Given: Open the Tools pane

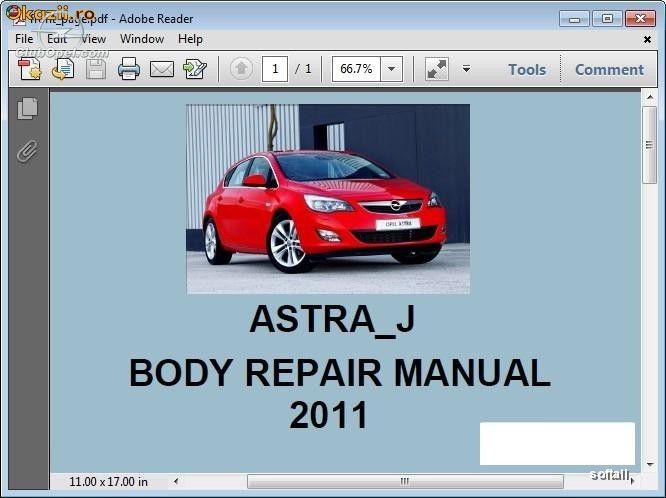Looking at the screenshot, I should point(527,70).
